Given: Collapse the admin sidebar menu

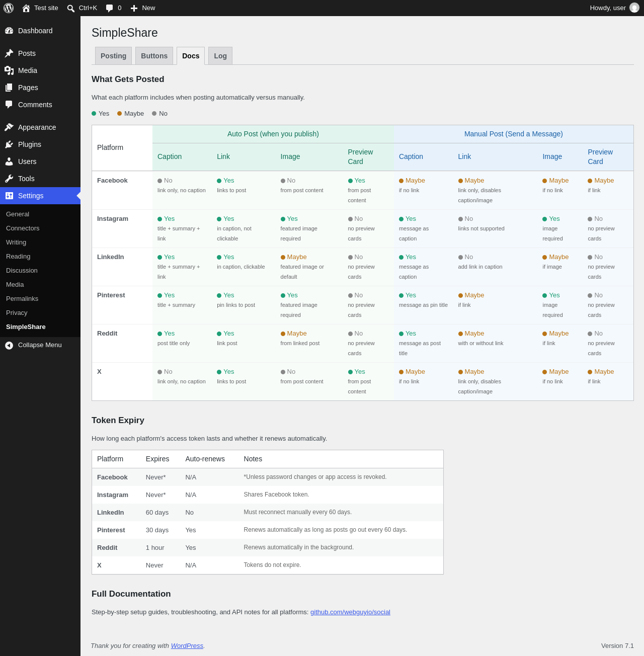Looking at the screenshot, I should tap(40, 345).
